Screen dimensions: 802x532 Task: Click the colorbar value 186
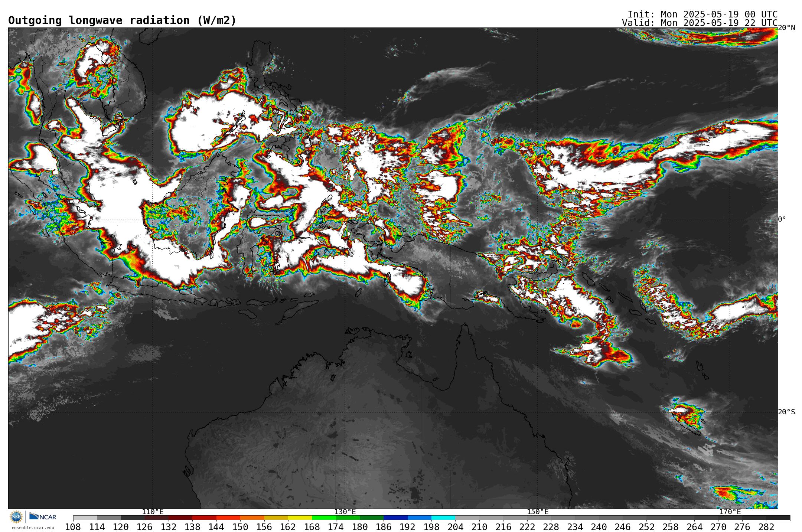click(x=384, y=527)
